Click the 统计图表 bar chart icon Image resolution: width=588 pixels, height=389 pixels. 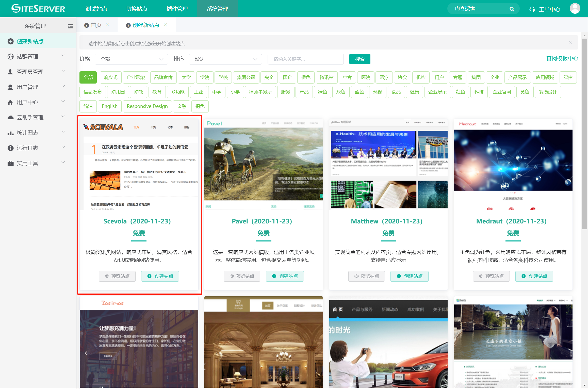(10, 133)
